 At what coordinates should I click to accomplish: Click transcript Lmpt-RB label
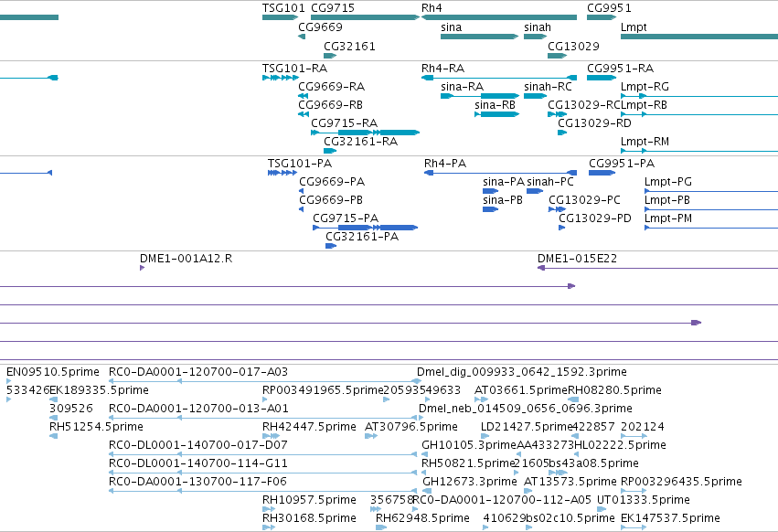pos(644,105)
